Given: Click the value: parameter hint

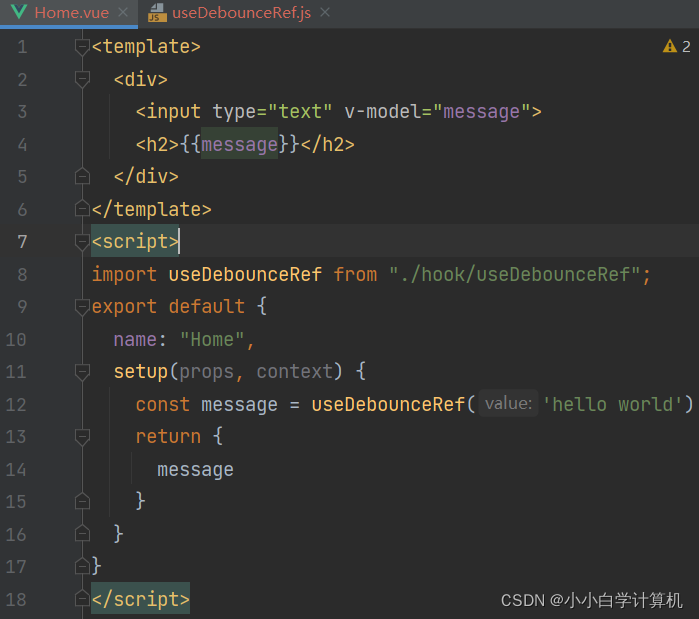Looking at the screenshot, I should [x=509, y=404].
